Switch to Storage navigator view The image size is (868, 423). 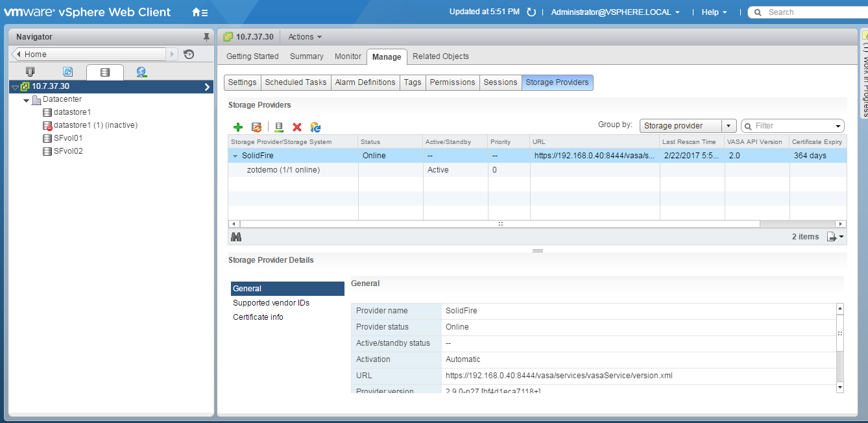tap(105, 72)
